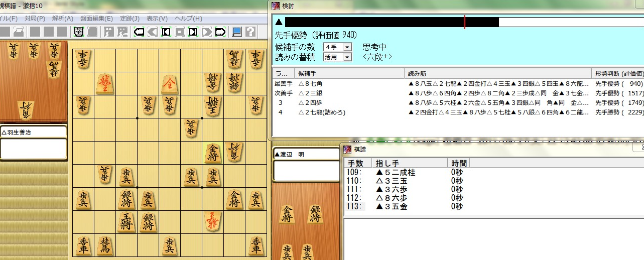Viewport: 644px width, 260px height.
Task: Open the ヘルプ(H) menu
Action: 188,19
